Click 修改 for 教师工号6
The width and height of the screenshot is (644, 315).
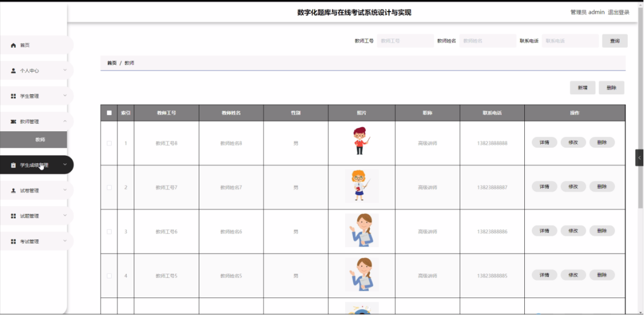tap(573, 231)
